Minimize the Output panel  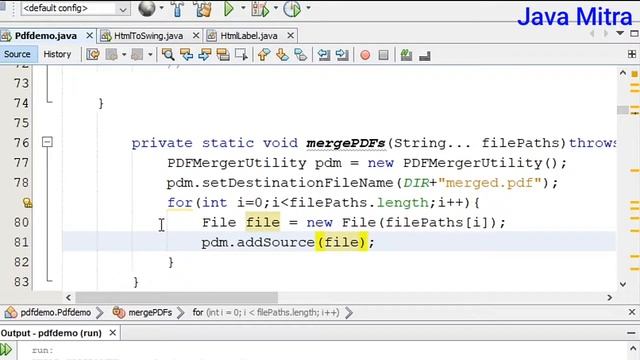(631, 333)
